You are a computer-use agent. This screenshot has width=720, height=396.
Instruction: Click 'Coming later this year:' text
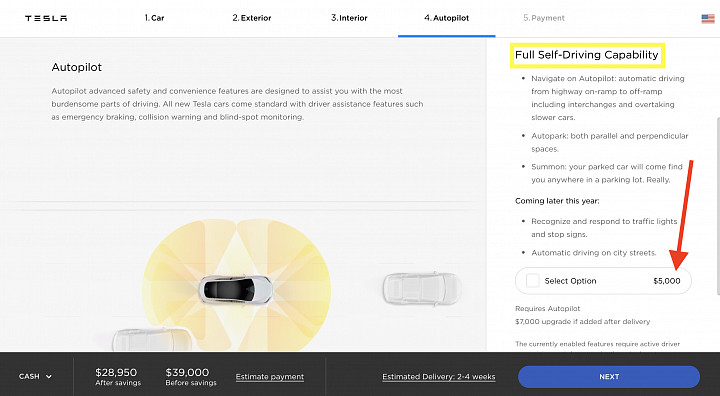pos(557,201)
